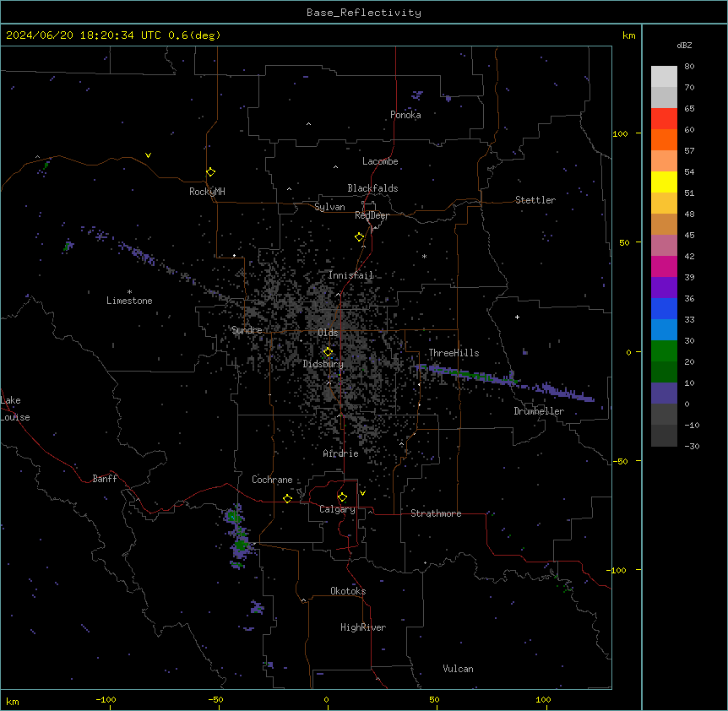Click the Okotoks label
This screenshot has height=711, width=728.
pos(348,591)
